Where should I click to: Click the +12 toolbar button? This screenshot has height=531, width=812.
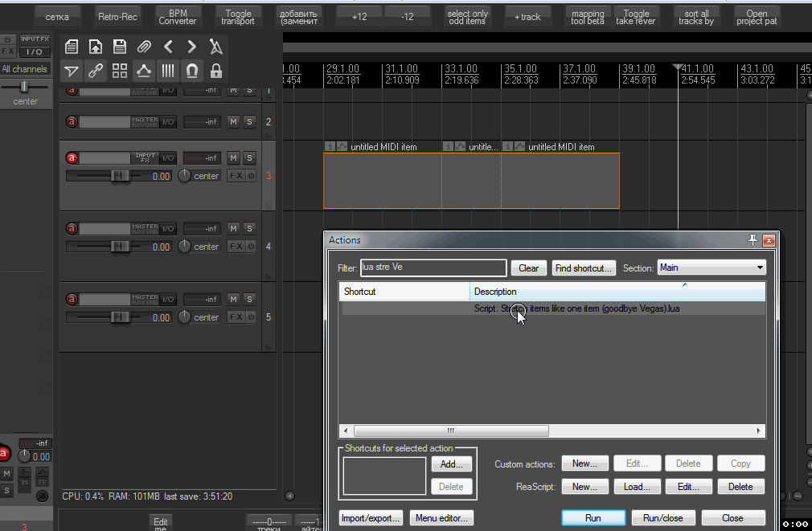click(x=359, y=17)
